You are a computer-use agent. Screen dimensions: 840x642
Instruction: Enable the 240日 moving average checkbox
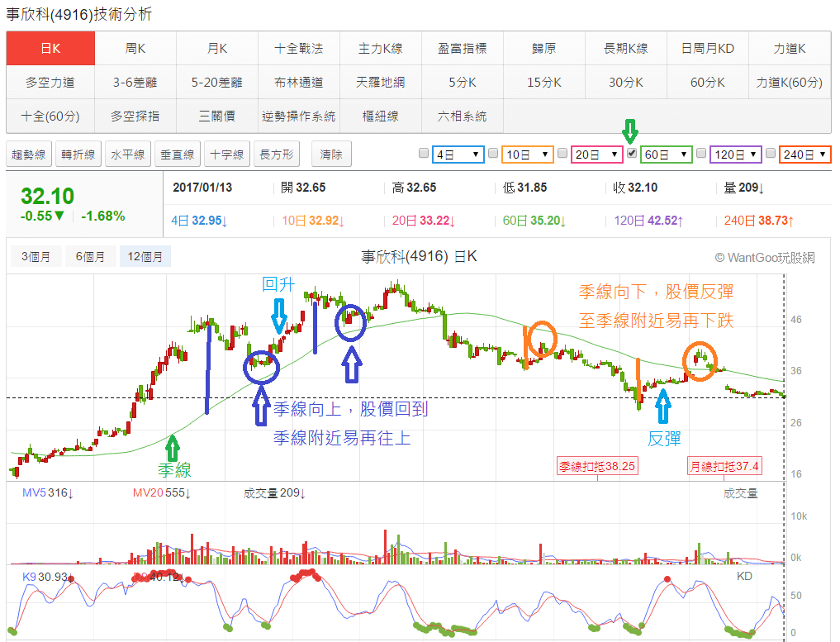click(x=771, y=154)
